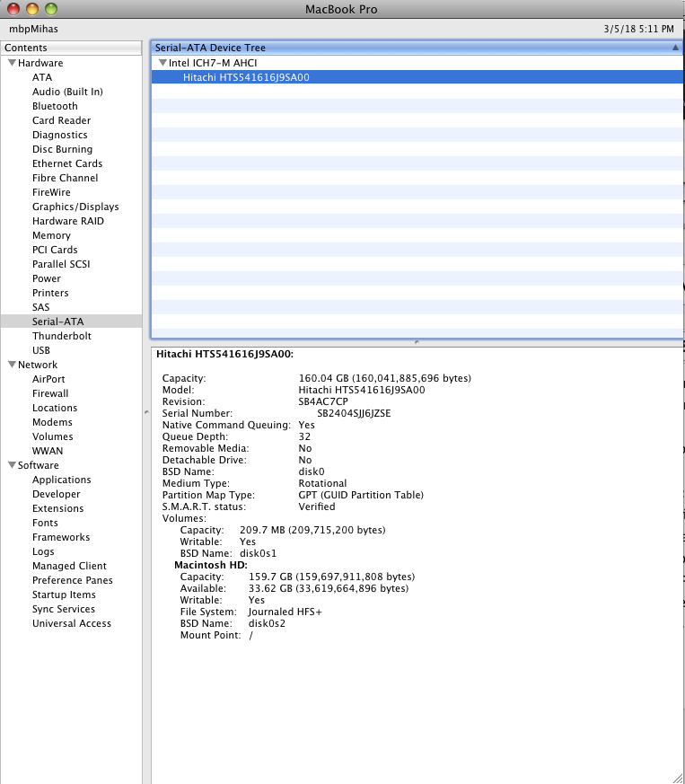
Task: Click the mbpMihas computer name
Action: point(33,29)
